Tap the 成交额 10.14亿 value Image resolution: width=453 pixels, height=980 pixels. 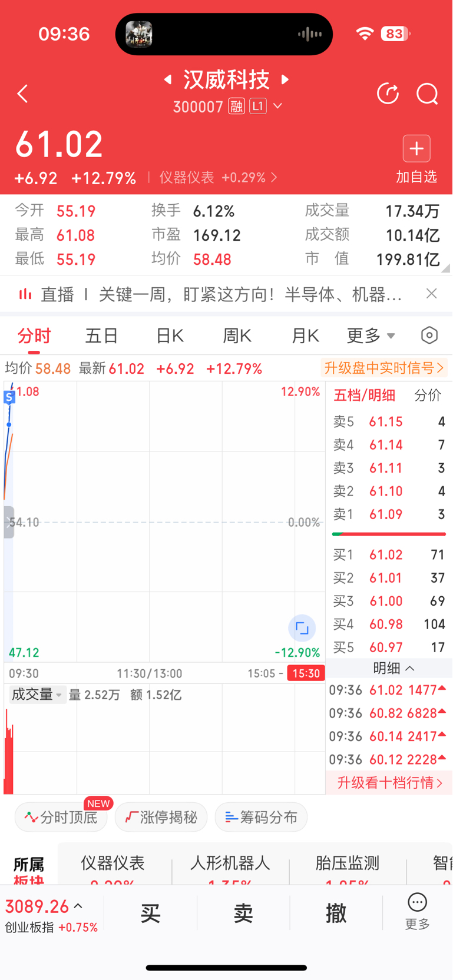point(412,235)
